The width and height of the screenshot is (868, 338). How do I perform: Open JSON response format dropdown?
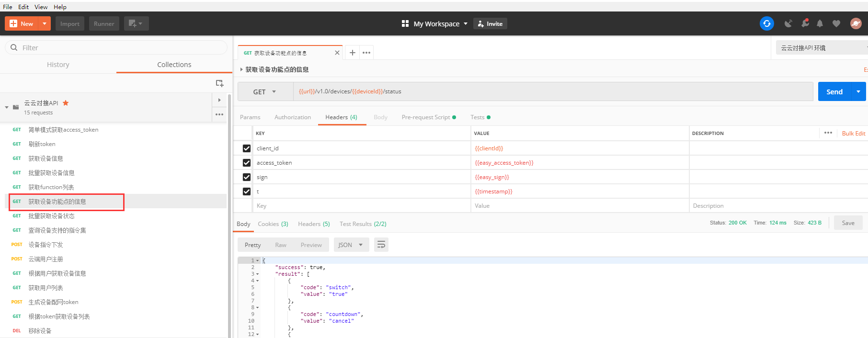tap(351, 245)
